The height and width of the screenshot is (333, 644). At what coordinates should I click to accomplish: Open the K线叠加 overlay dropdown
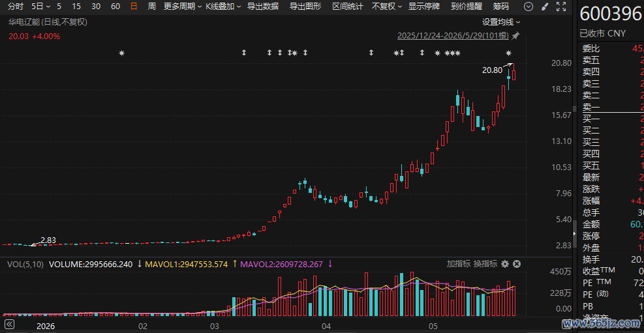click(x=223, y=6)
